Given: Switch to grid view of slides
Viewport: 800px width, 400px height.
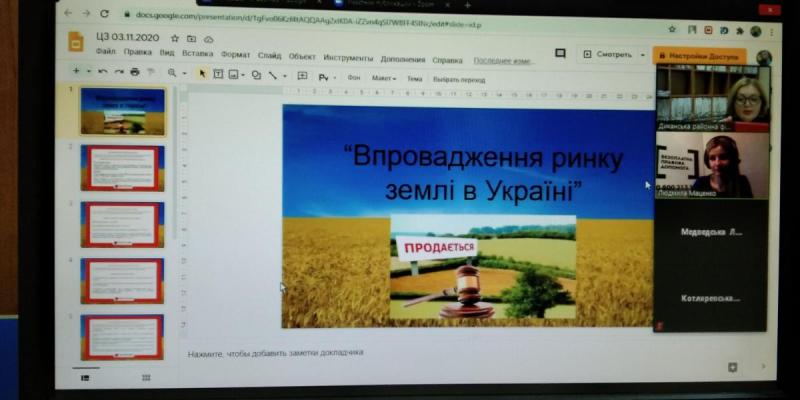Looking at the screenshot, I should pos(146,377).
